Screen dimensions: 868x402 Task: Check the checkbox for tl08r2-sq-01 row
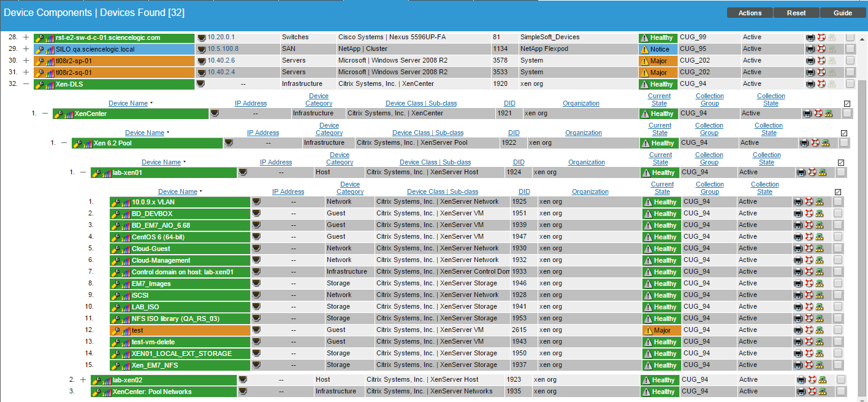coord(850,72)
